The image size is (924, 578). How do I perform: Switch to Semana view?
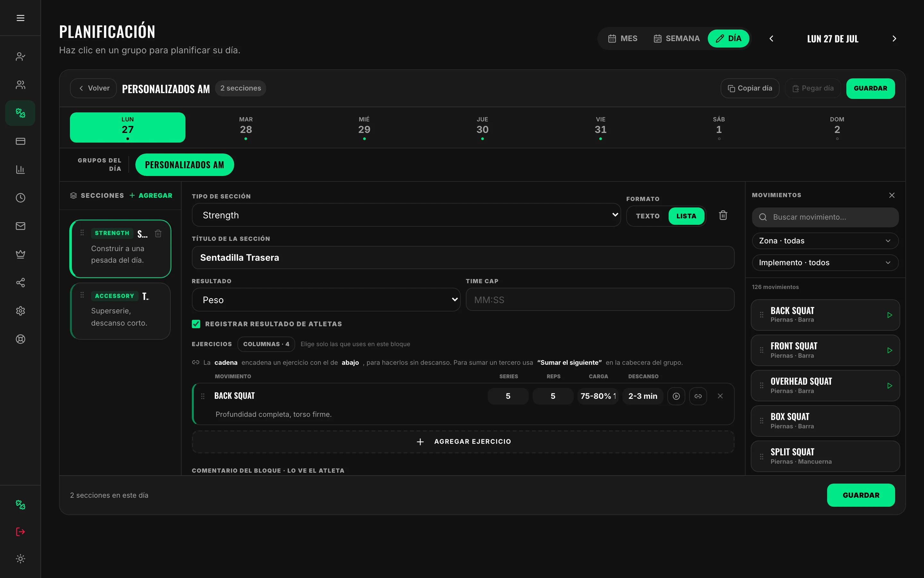coord(677,39)
